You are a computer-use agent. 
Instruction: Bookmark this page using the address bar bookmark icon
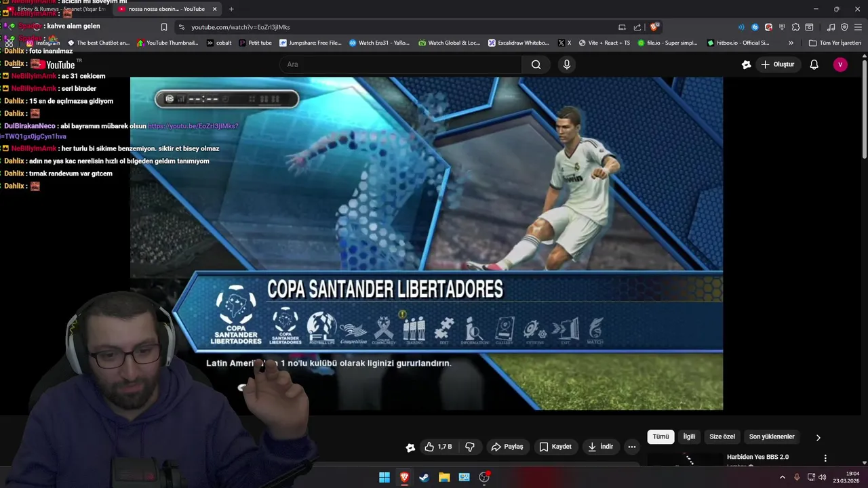point(163,27)
